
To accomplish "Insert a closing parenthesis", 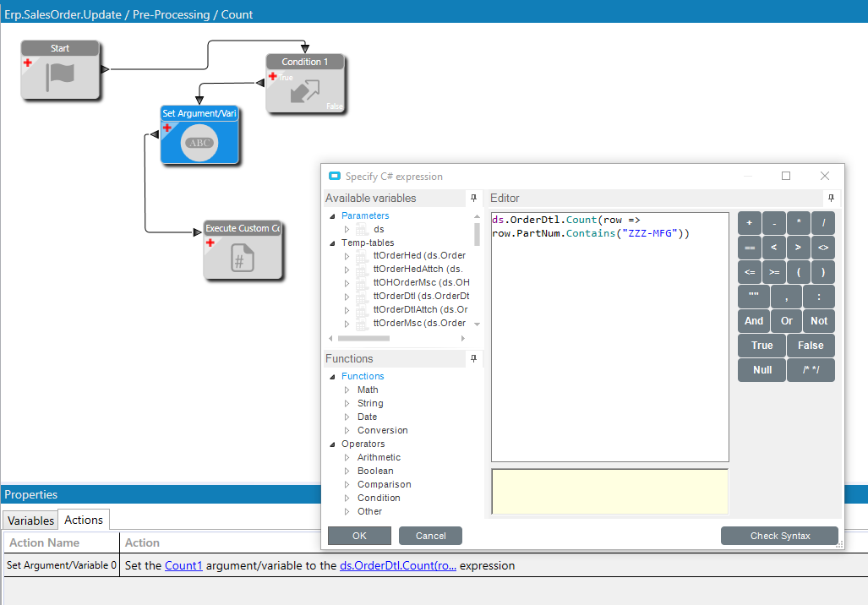I will click(823, 272).
